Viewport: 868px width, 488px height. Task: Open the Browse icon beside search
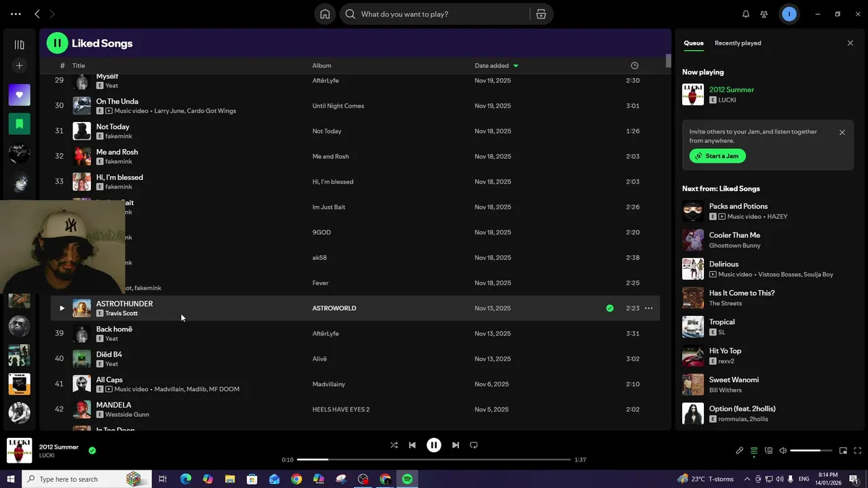pos(541,14)
